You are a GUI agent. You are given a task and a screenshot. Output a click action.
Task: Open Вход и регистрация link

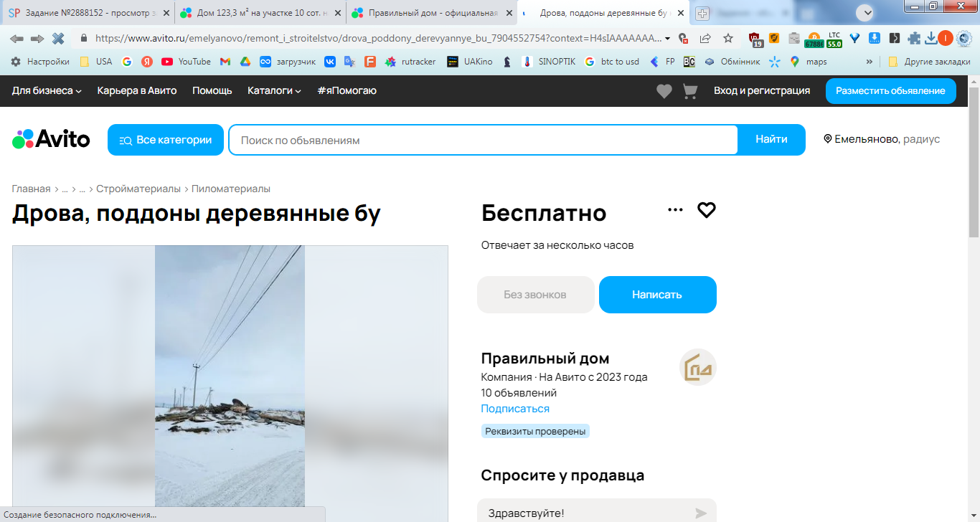tap(762, 91)
